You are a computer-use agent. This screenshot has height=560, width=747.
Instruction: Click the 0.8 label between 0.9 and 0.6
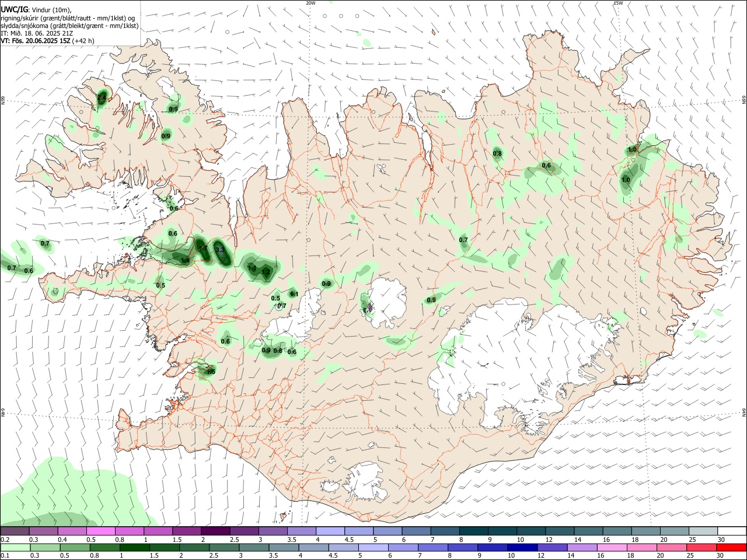click(x=278, y=351)
